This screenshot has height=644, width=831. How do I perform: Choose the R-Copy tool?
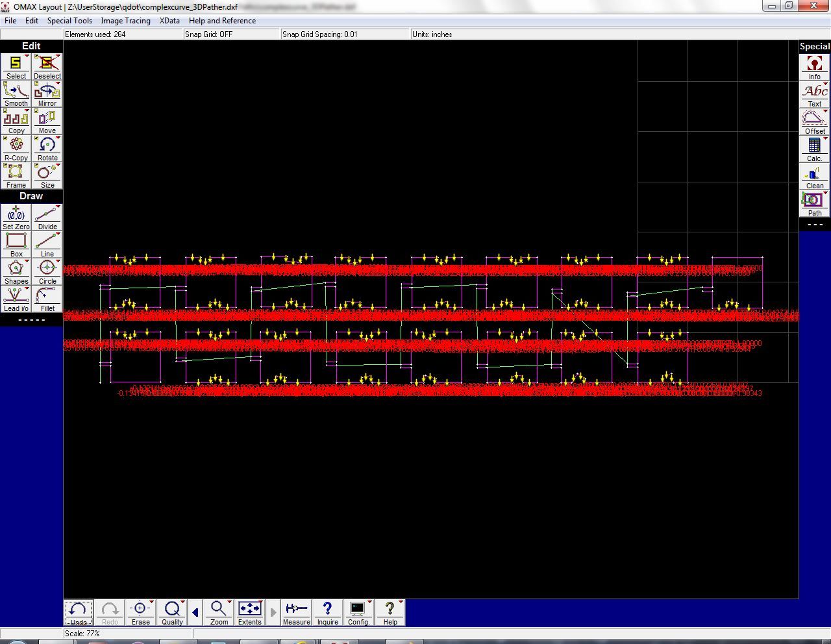(x=16, y=149)
